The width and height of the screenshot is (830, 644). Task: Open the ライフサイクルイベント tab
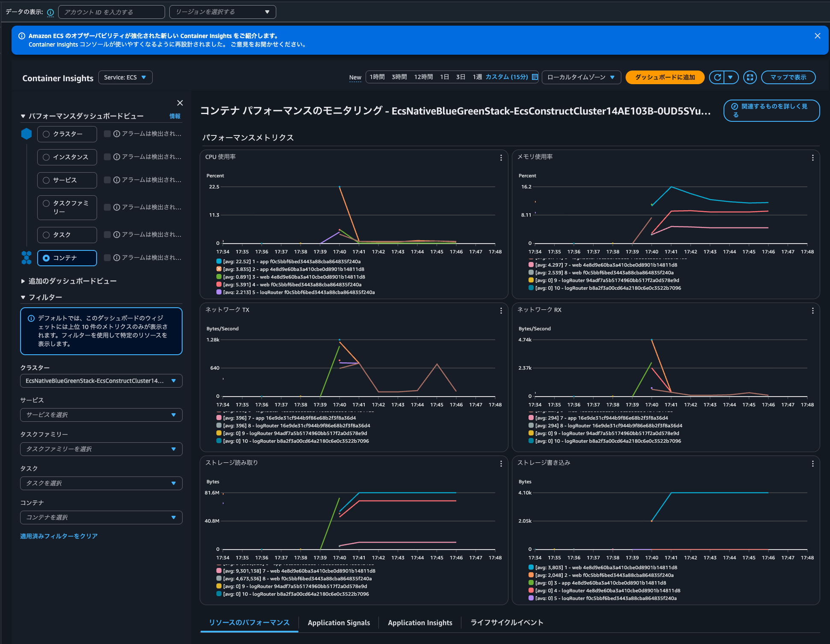[x=506, y=623]
